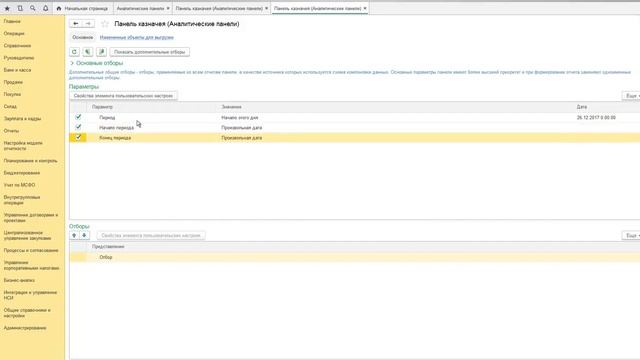Move filter up with the up arrow
Image resolution: width=640 pixels, height=360 pixels.
(74, 236)
